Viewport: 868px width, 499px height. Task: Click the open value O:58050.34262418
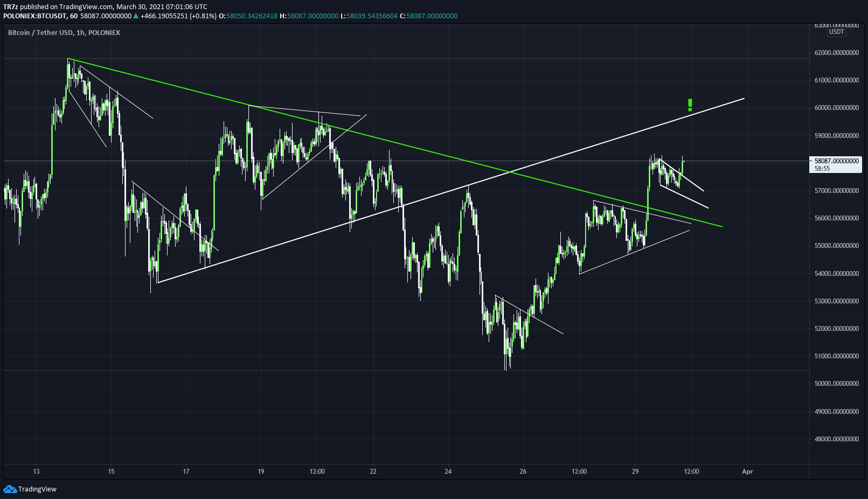(248, 16)
